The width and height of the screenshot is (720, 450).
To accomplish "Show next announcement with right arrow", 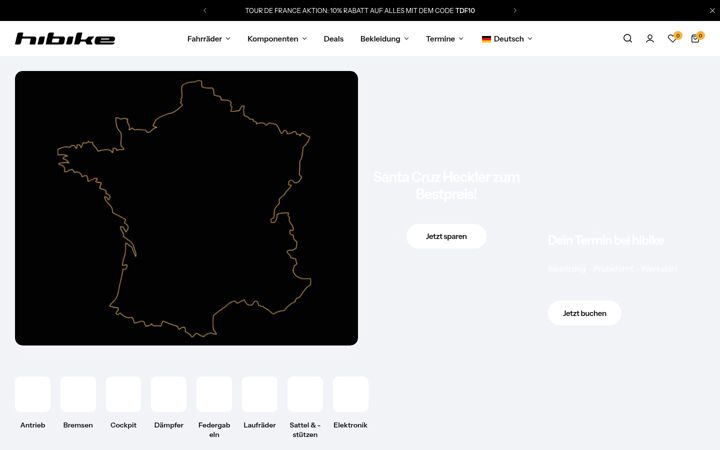I will (515, 11).
